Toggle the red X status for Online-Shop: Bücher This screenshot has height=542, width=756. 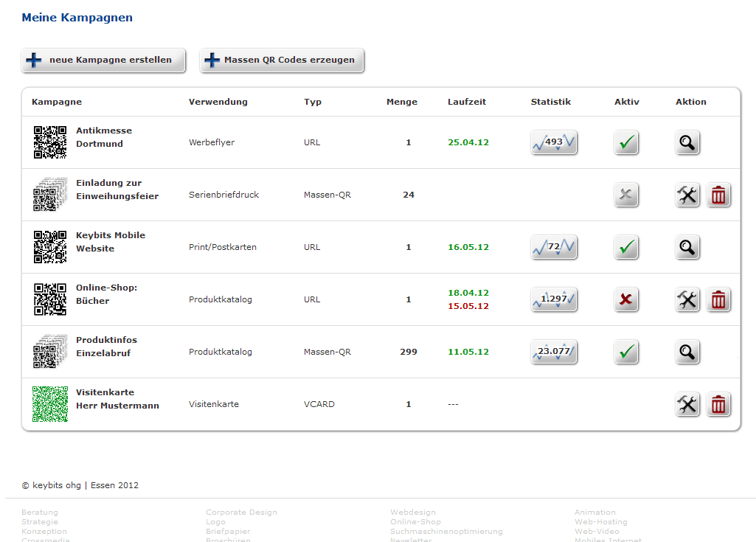(627, 300)
